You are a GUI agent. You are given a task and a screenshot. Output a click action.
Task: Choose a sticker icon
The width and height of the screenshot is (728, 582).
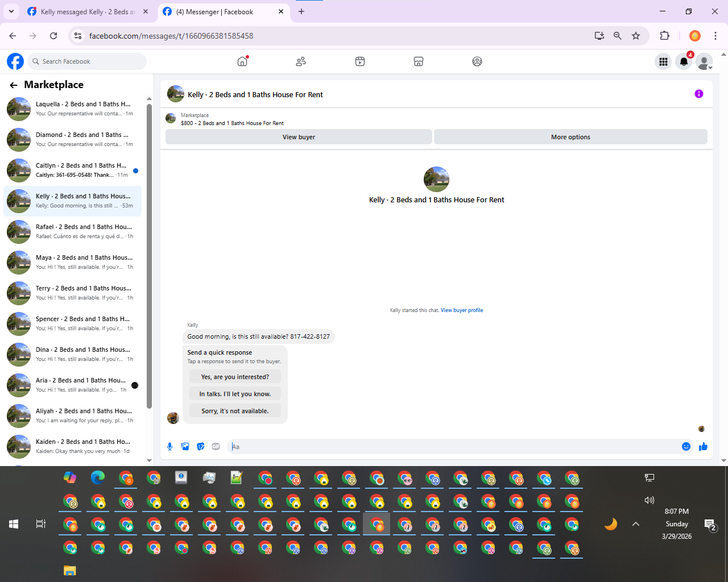[200, 447]
